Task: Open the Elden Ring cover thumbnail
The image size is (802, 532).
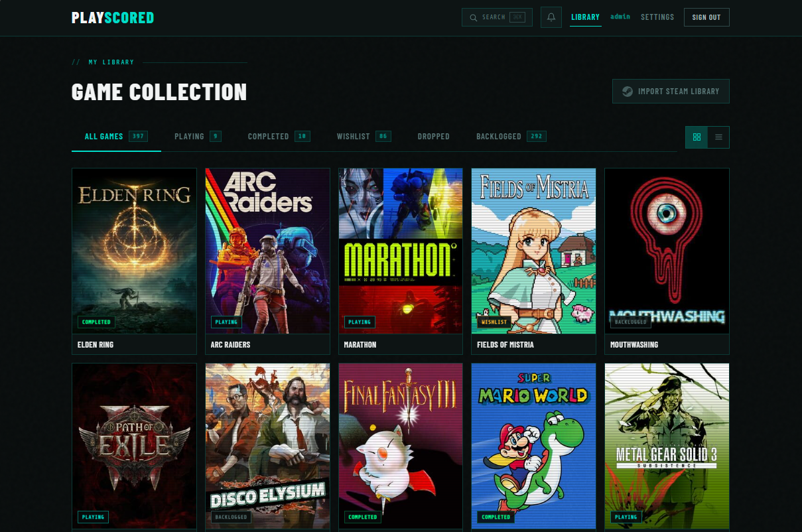Action: (134, 250)
